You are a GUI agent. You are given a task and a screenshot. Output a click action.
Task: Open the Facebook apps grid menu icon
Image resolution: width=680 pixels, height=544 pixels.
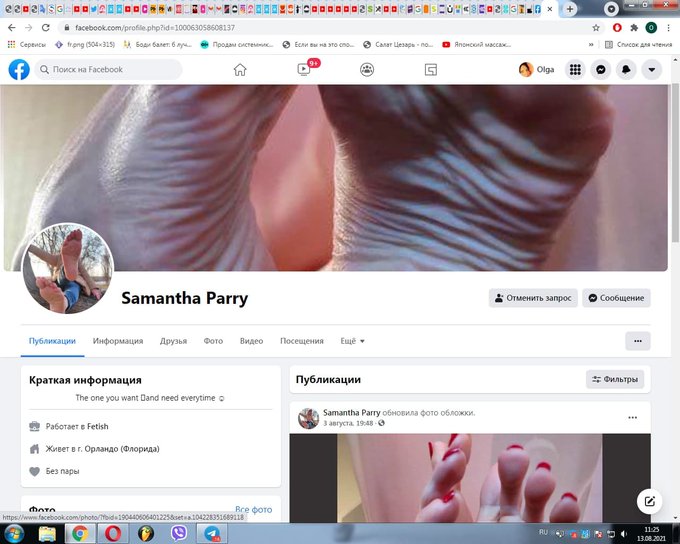575,69
